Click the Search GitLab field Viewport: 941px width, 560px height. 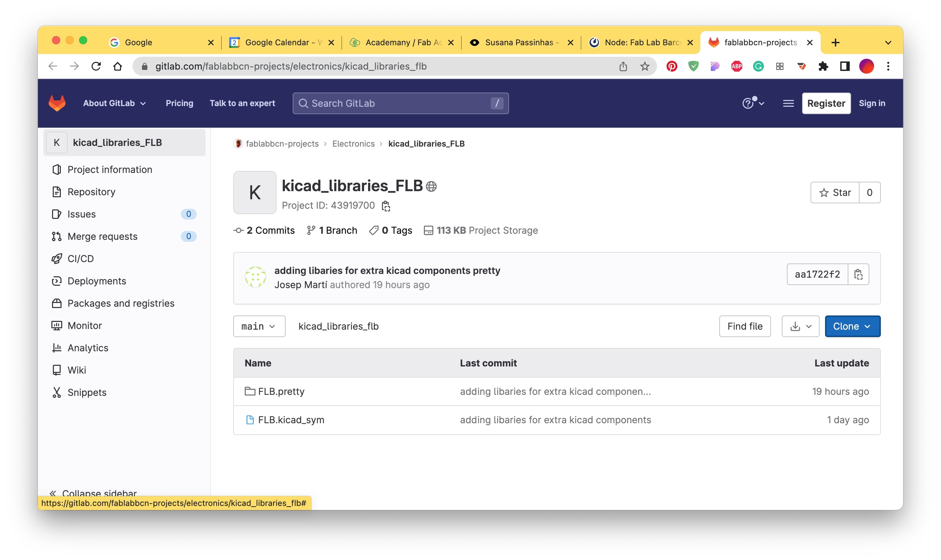pos(400,103)
